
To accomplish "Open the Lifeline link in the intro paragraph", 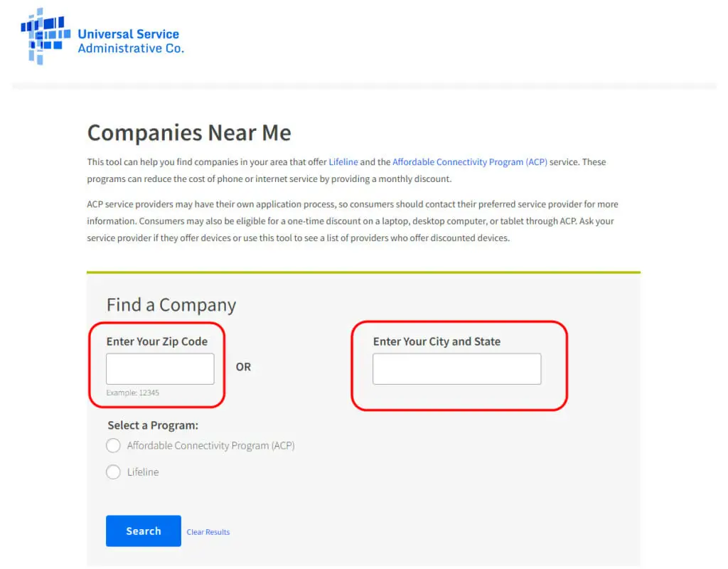I will [343, 162].
